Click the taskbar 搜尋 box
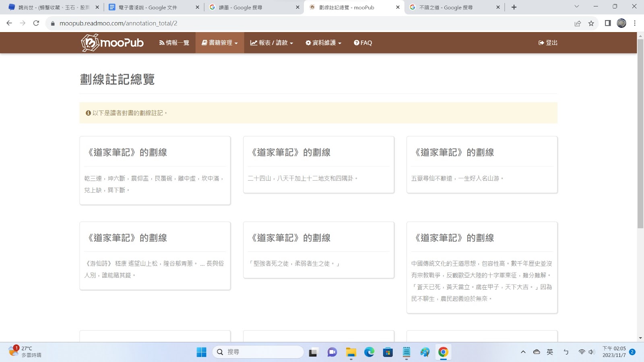 tap(258, 352)
